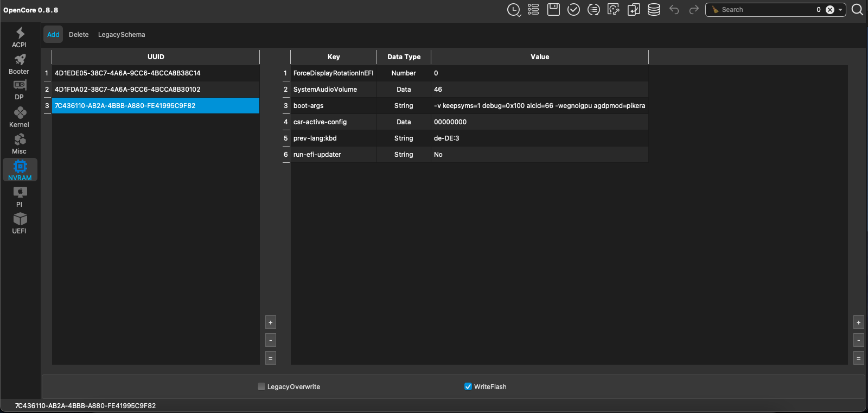868x413 pixels.
Task: Open the database stack icon
Action: (x=654, y=10)
